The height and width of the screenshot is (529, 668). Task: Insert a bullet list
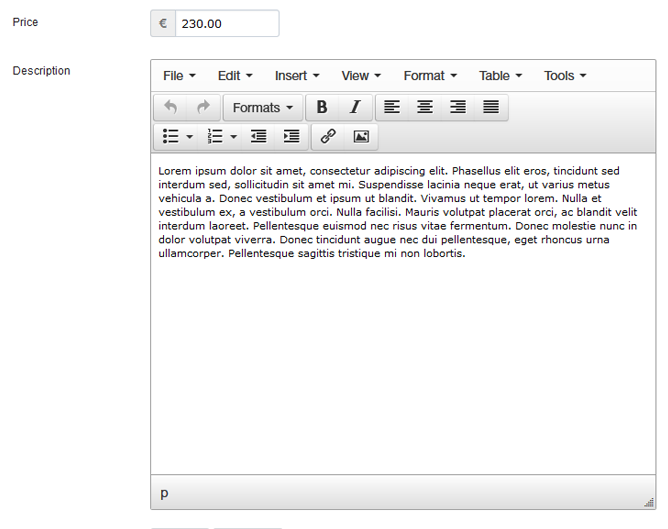[x=170, y=137]
